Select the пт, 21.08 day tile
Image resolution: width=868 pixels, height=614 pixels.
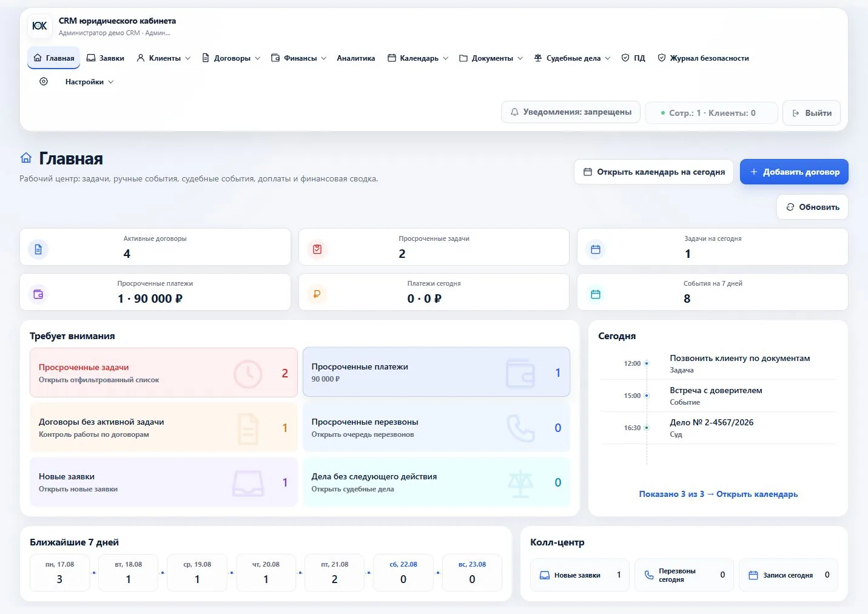[x=335, y=572]
